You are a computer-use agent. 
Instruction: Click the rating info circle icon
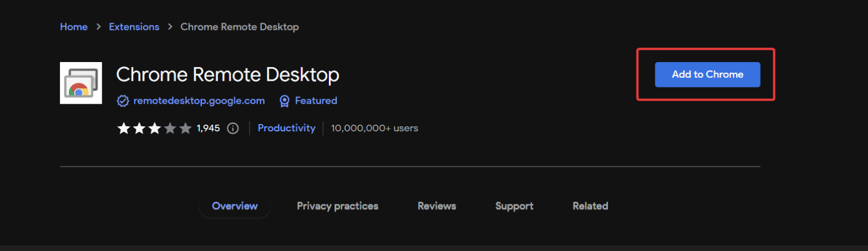[x=232, y=129]
